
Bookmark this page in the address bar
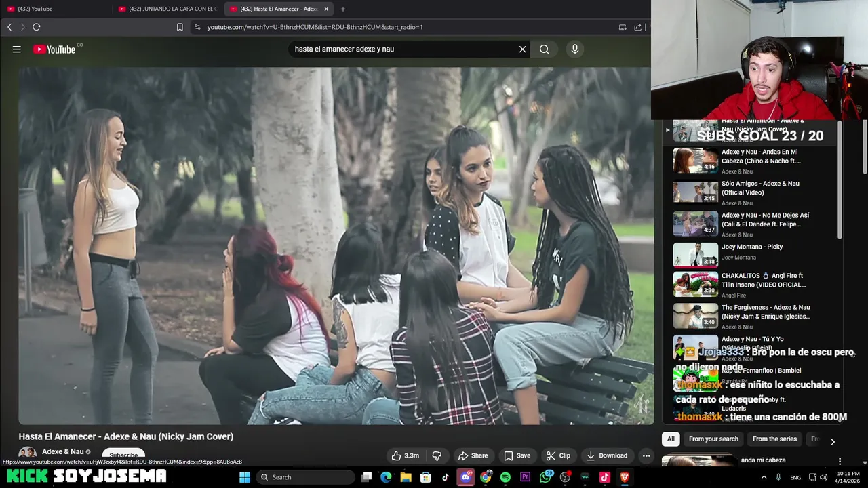180,27
